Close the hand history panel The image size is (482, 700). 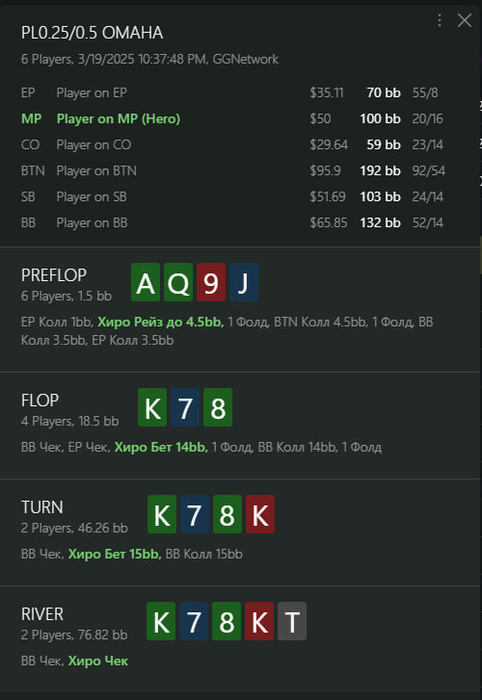(465, 20)
